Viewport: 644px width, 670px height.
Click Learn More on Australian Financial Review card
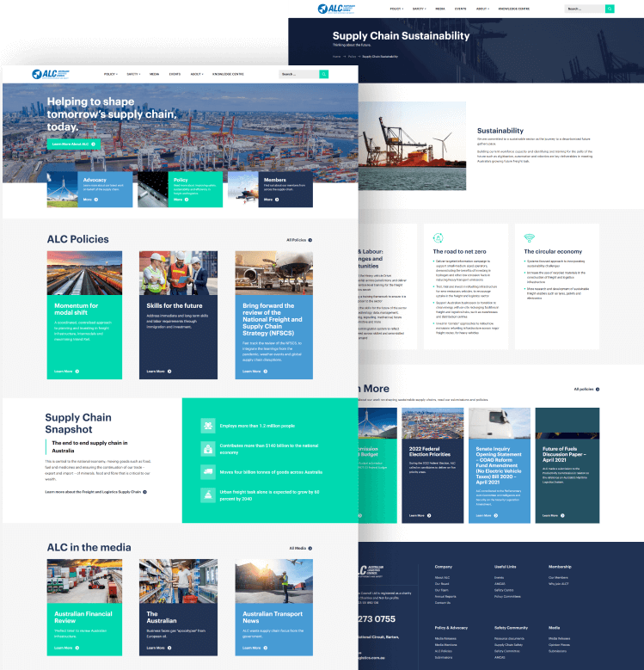(x=66, y=648)
